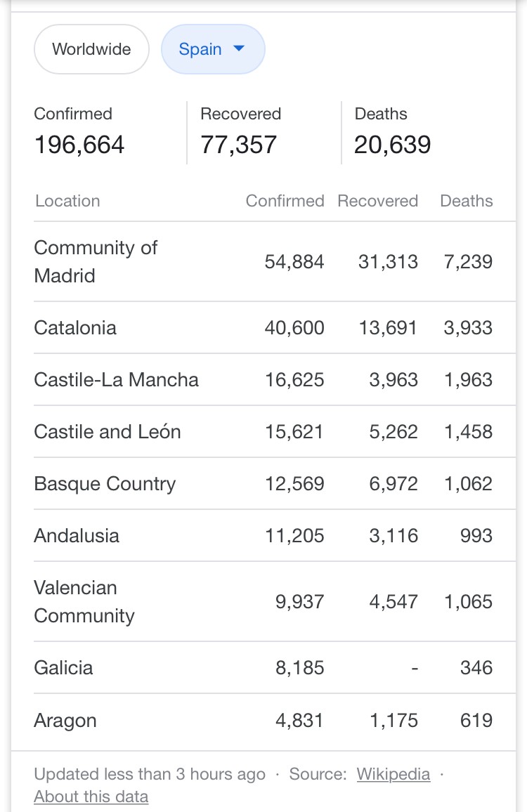Select the Catalonia row
The height and width of the screenshot is (812, 527).
275,328
